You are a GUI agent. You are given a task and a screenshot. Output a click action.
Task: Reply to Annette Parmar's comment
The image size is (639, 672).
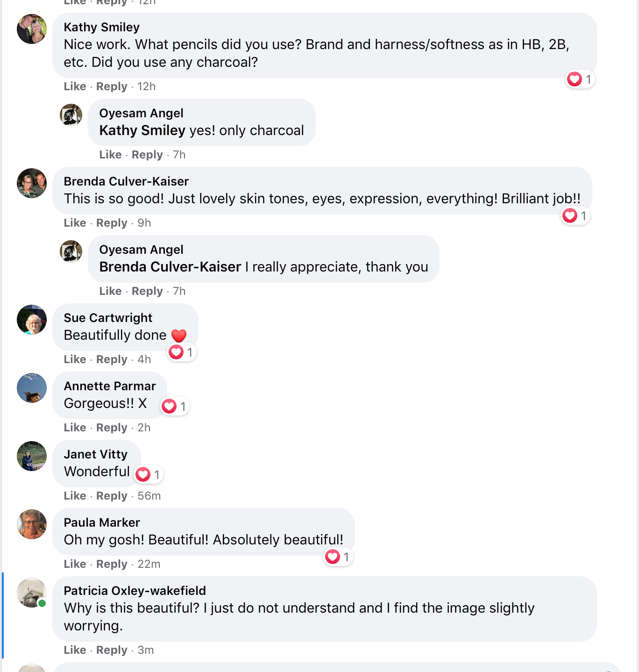112,428
